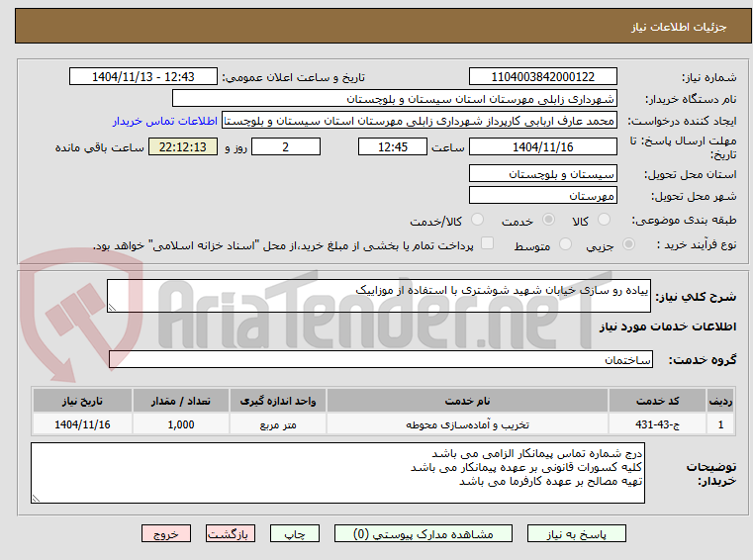The height and width of the screenshot is (560, 753).
Task: Click the ردیف column header
Action: coord(720,401)
